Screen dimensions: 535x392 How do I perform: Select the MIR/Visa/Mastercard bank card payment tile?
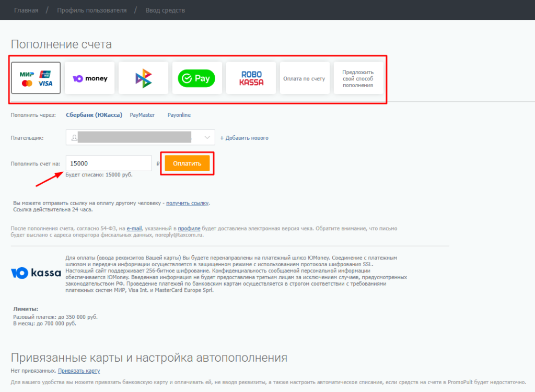coord(36,78)
